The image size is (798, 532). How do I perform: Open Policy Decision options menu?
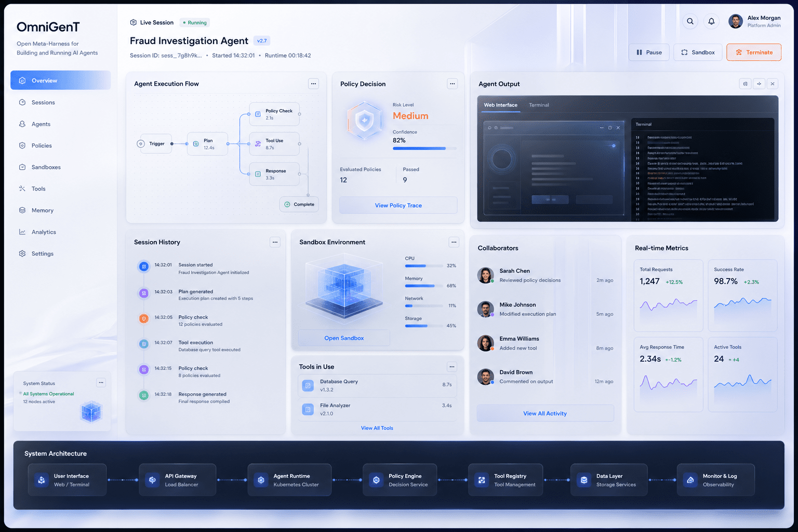(453, 84)
